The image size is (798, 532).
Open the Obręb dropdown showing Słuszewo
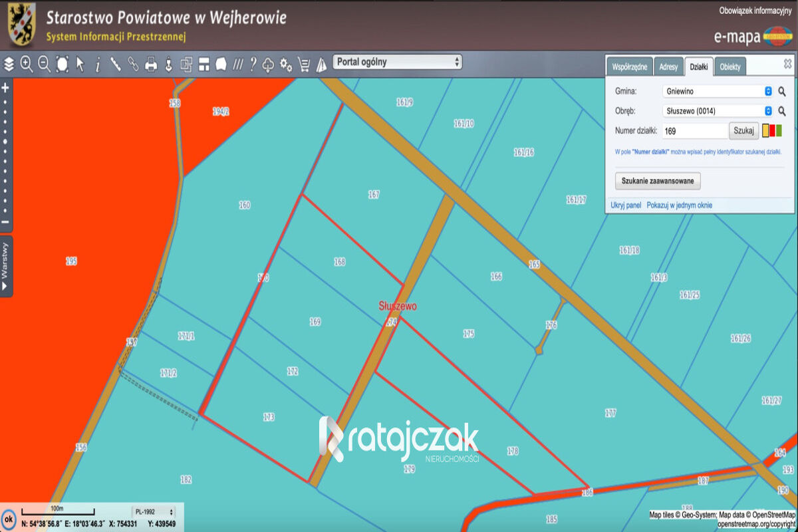[x=718, y=111]
